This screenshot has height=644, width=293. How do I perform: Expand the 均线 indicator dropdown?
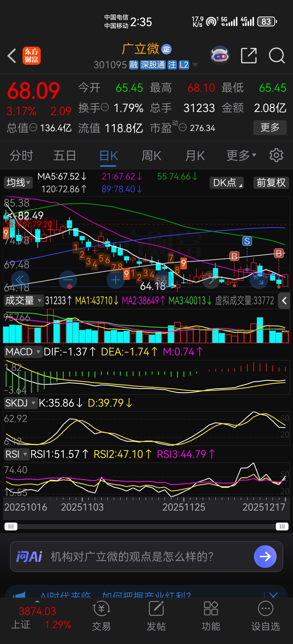pos(18,183)
